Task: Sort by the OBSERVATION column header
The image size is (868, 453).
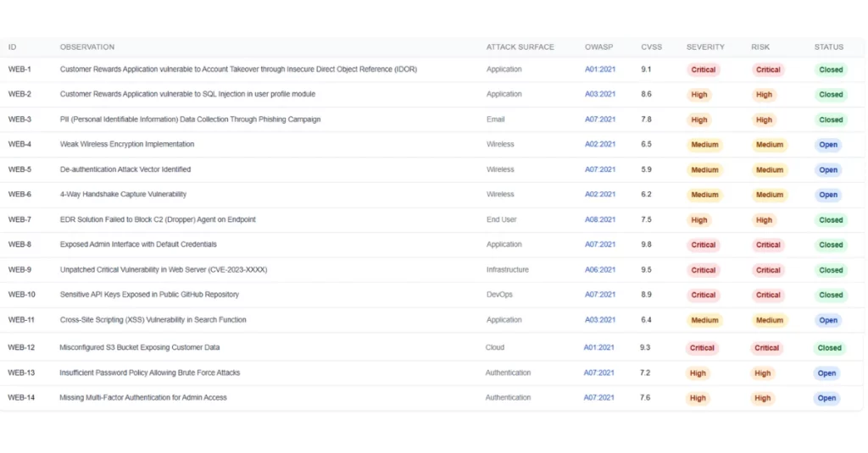Action: (x=87, y=47)
